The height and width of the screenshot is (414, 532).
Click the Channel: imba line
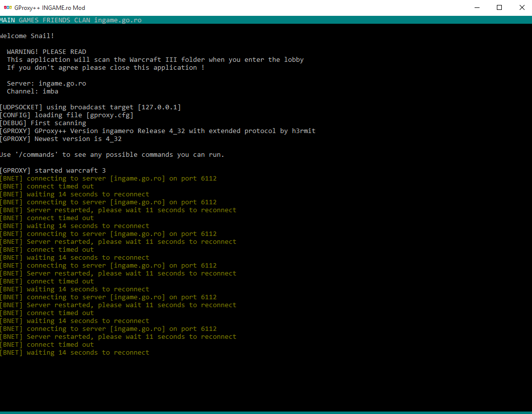click(33, 92)
